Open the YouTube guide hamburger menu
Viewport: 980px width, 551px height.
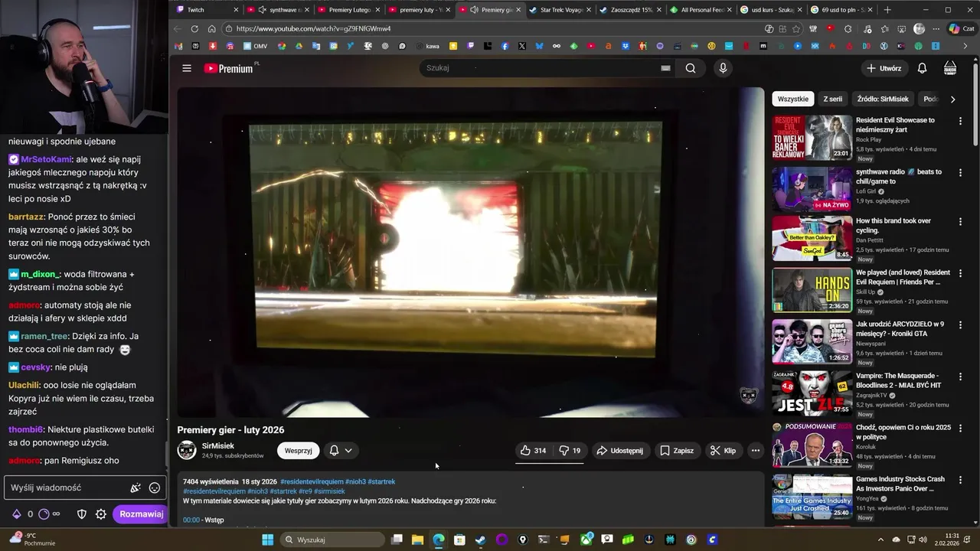(187, 68)
